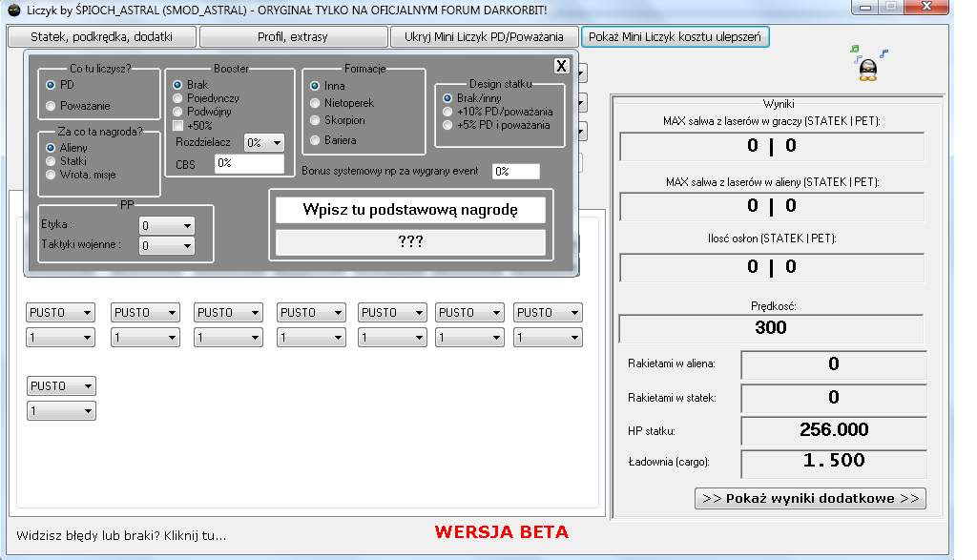Open the Etyka dropdown
977x560 pixels.
click(x=166, y=225)
